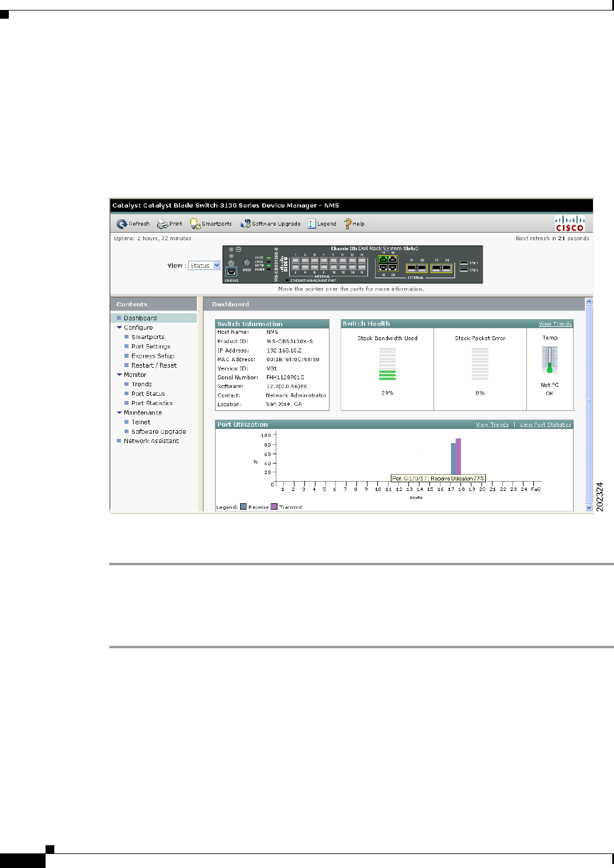Open Telnet under Maintenance

click(x=141, y=422)
